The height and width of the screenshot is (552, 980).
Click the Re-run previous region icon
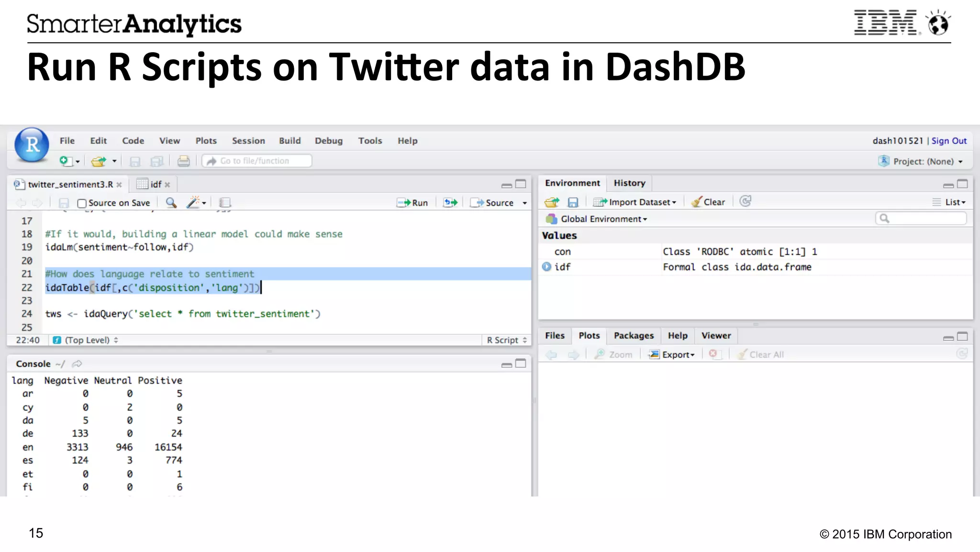tap(450, 203)
